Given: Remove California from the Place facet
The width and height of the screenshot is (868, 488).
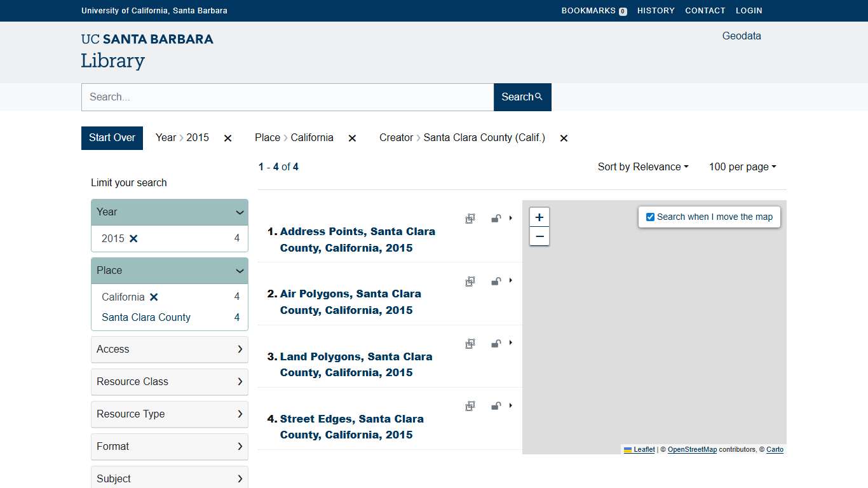Looking at the screenshot, I should 154,297.
